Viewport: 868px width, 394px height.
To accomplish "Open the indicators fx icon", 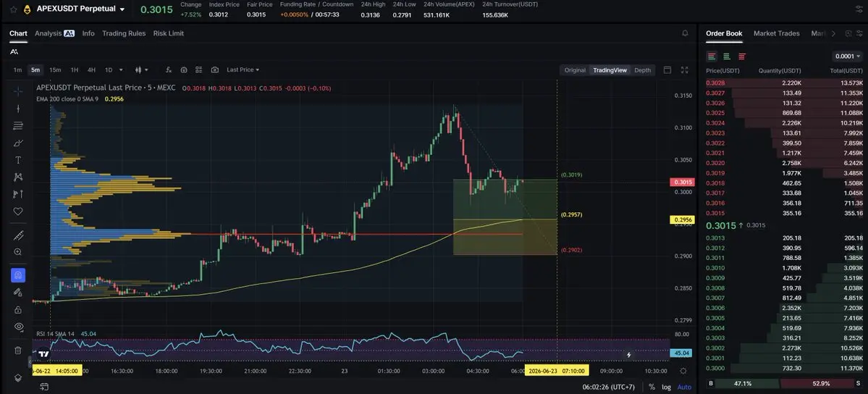I will coord(168,70).
